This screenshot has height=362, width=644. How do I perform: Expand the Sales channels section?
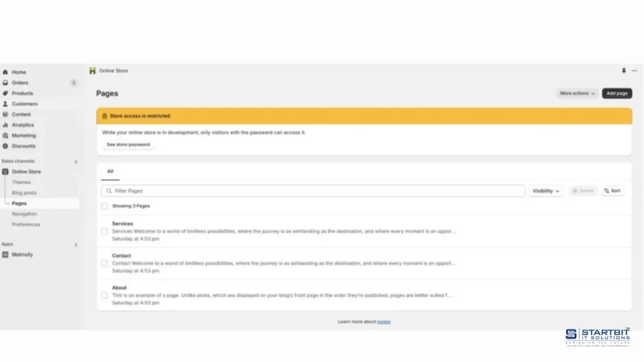75,161
